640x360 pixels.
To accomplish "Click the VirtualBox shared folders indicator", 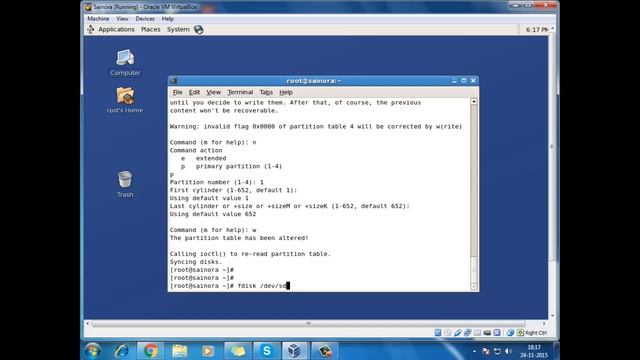I will 477,333.
